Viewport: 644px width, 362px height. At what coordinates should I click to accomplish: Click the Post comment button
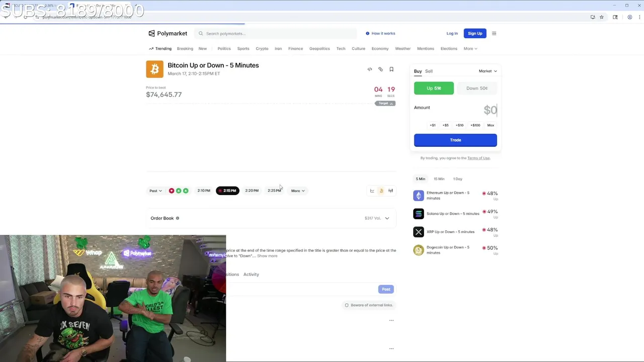(386, 289)
